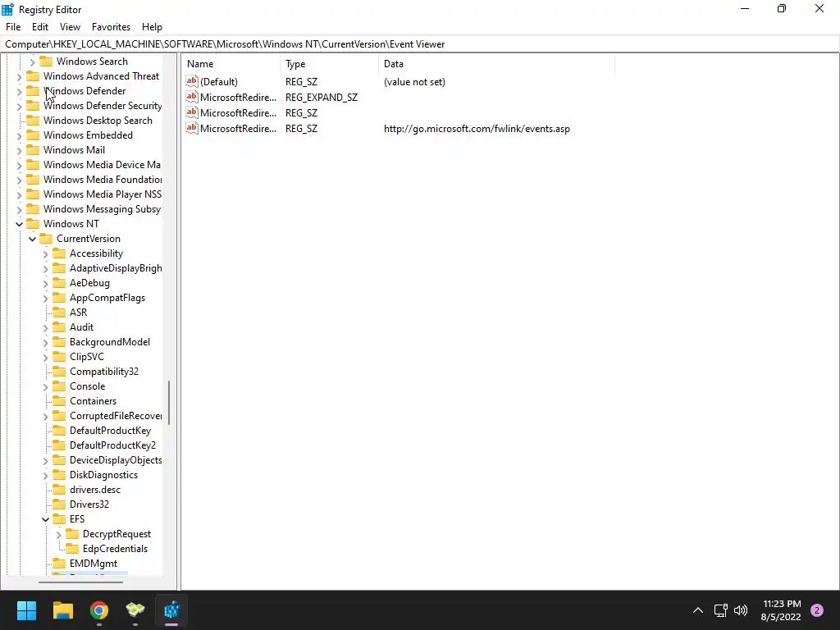
Task: Select the DeviceDisplayObjects key
Action: click(x=116, y=460)
